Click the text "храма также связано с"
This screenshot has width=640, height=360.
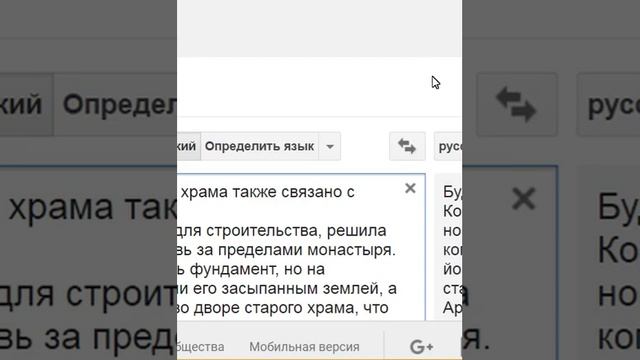pyautogui.click(x=268, y=192)
